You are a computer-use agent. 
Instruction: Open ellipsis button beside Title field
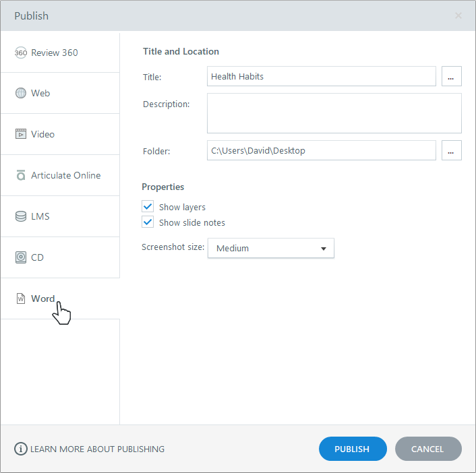point(452,76)
